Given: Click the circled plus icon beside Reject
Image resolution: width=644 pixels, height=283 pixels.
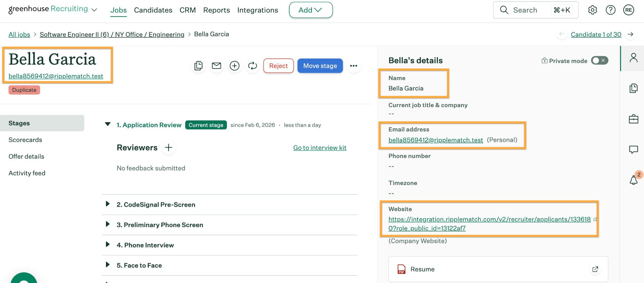Looking at the screenshot, I should 235,66.
